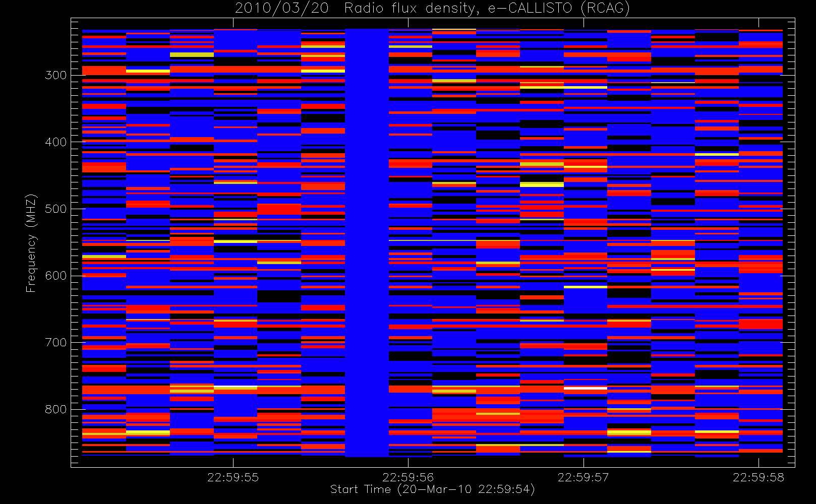Click the solid blue data-gap column in spectrogram
Viewport: 816px width, 504px height.
(367, 243)
